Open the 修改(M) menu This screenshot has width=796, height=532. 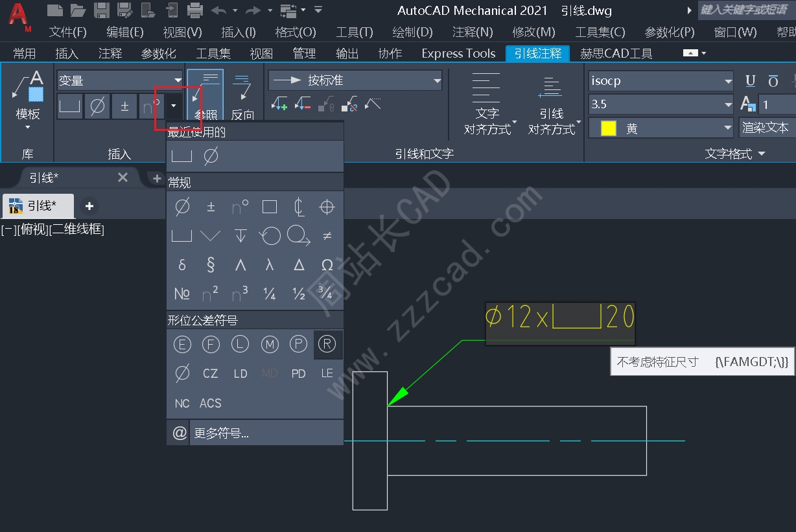tap(533, 32)
